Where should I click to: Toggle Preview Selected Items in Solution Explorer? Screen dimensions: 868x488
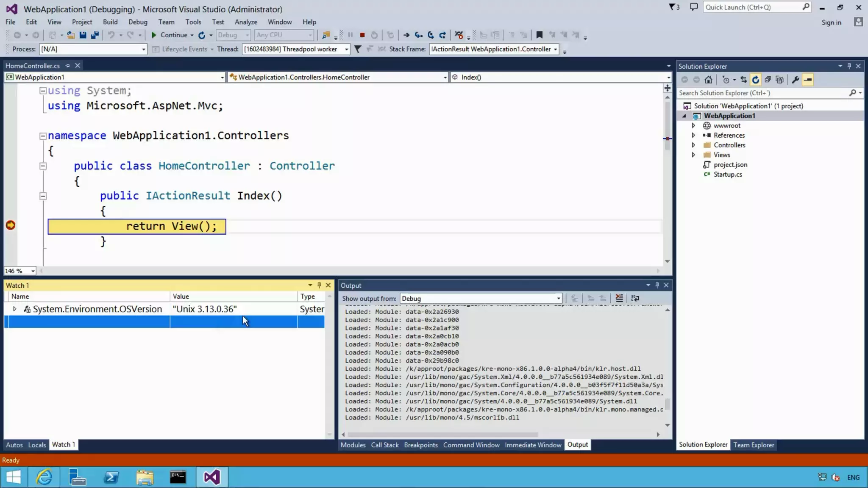click(808, 80)
